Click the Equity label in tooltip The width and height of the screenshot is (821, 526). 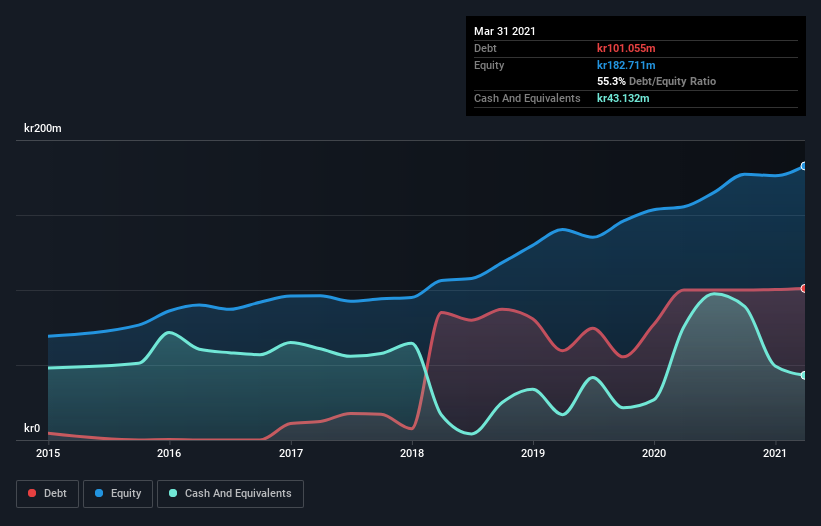click(489, 65)
